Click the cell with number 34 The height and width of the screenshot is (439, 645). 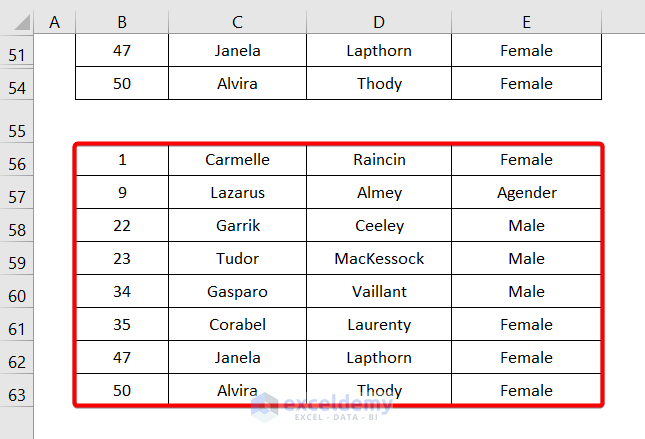(x=121, y=292)
